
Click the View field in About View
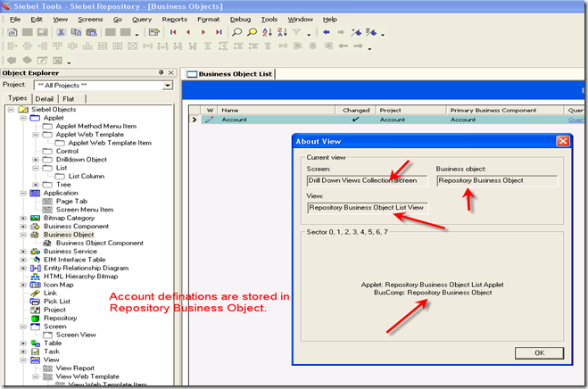click(367, 208)
